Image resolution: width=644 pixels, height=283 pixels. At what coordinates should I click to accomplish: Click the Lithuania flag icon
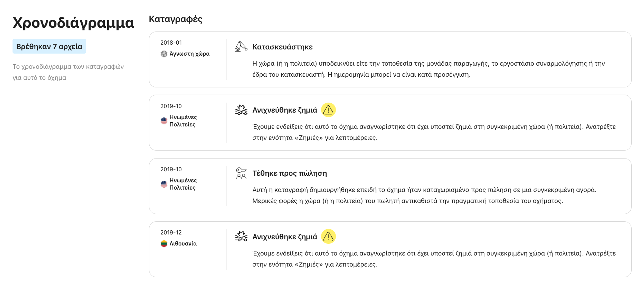[x=164, y=243]
